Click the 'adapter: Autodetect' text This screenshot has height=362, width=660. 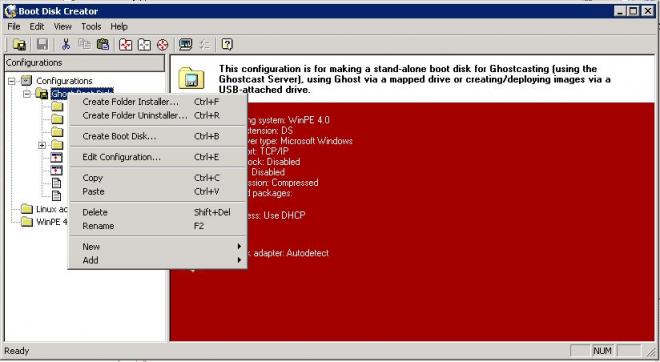coord(291,253)
